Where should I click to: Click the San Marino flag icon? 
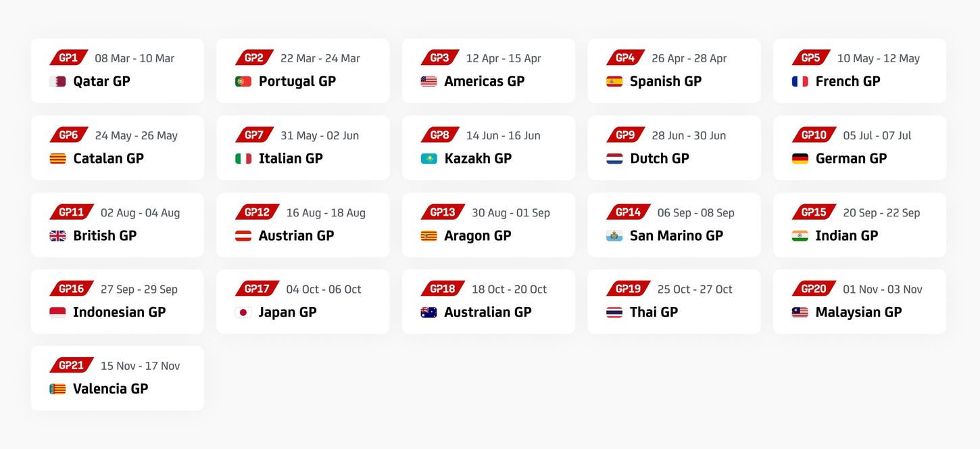point(614,236)
